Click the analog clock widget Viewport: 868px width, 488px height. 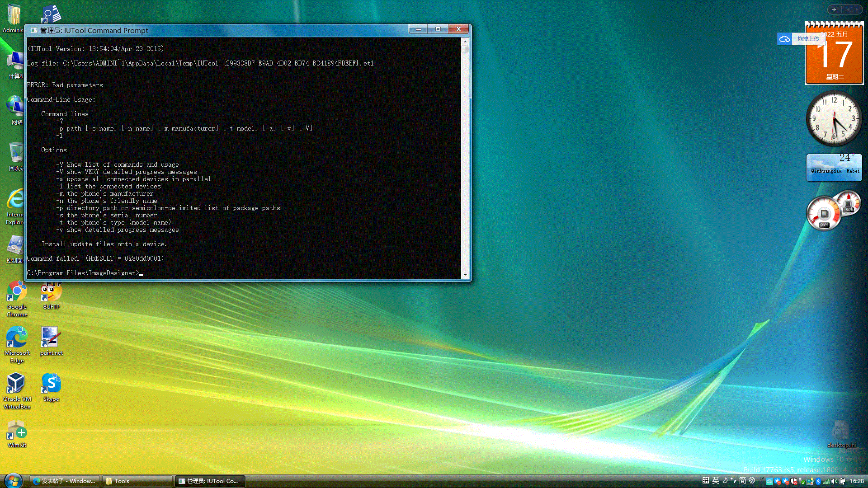833,123
